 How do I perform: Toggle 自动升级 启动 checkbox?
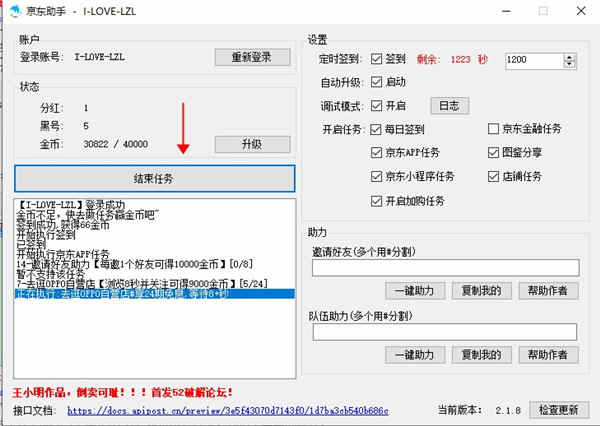coord(377,82)
